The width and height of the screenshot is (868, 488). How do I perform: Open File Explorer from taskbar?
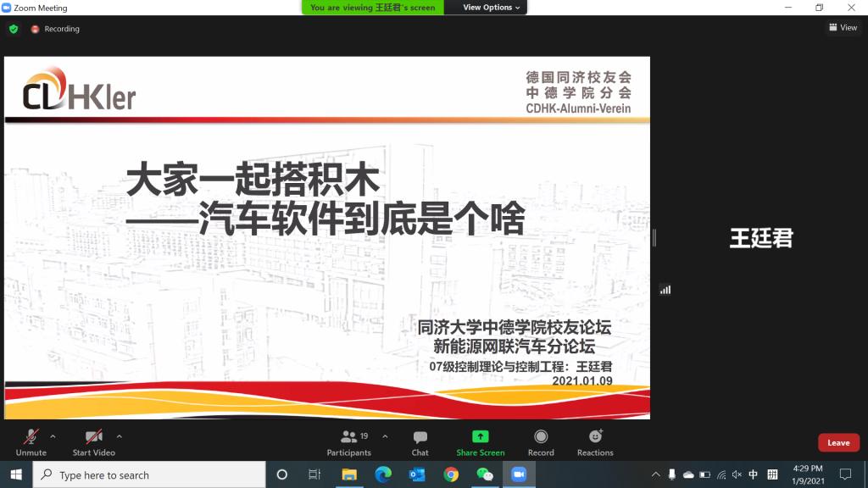point(348,474)
